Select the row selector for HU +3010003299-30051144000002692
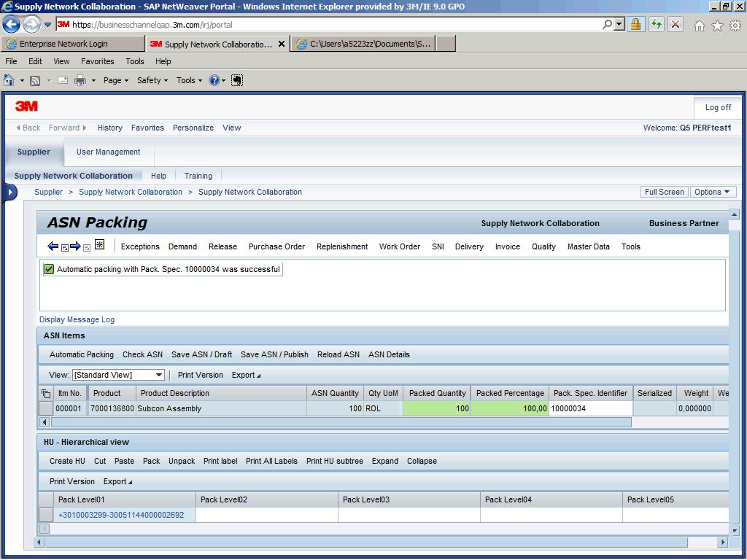Screen dimensions: 747x560 pyautogui.click(x=46, y=514)
